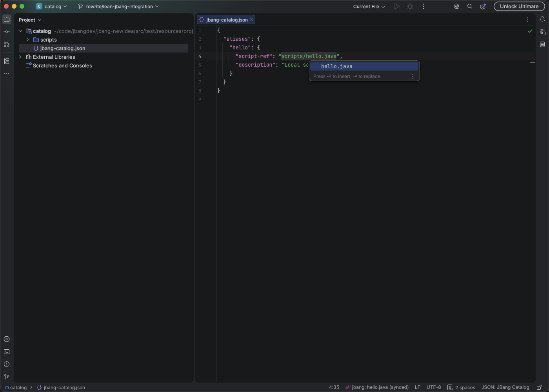549x392 pixels.
Task: Open IDE settings gear icon
Action: click(x=483, y=6)
